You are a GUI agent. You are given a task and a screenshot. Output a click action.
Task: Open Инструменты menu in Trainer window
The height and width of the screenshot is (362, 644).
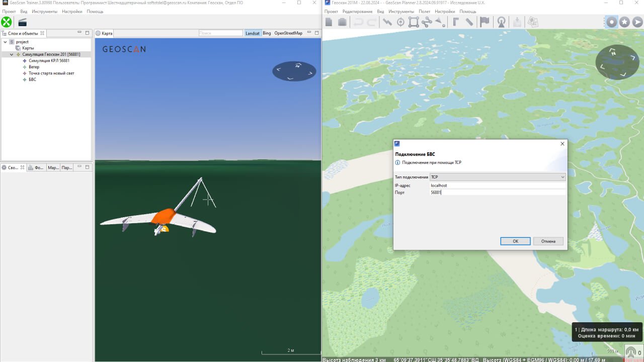click(x=45, y=11)
